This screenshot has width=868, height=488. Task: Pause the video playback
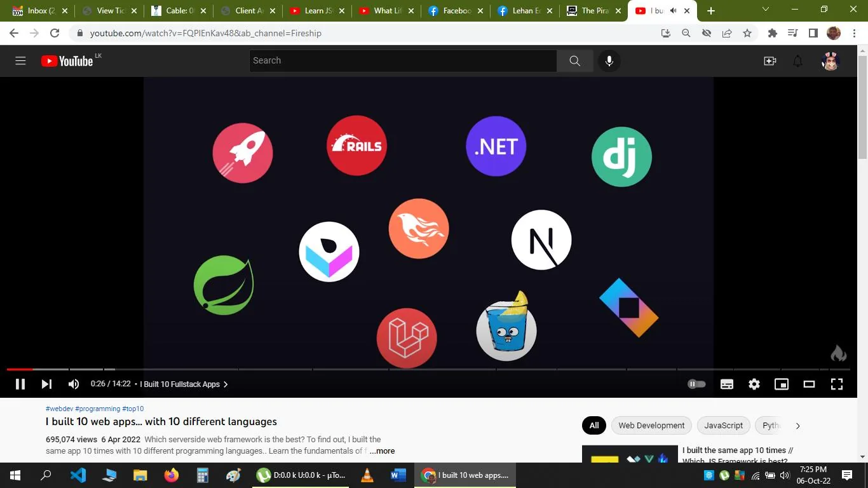(20, 384)
